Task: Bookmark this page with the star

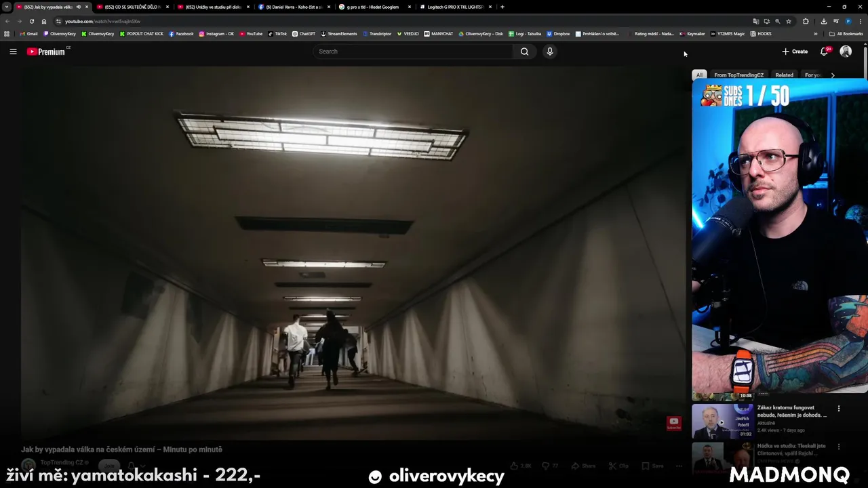Action: click(x=789, y=21)
